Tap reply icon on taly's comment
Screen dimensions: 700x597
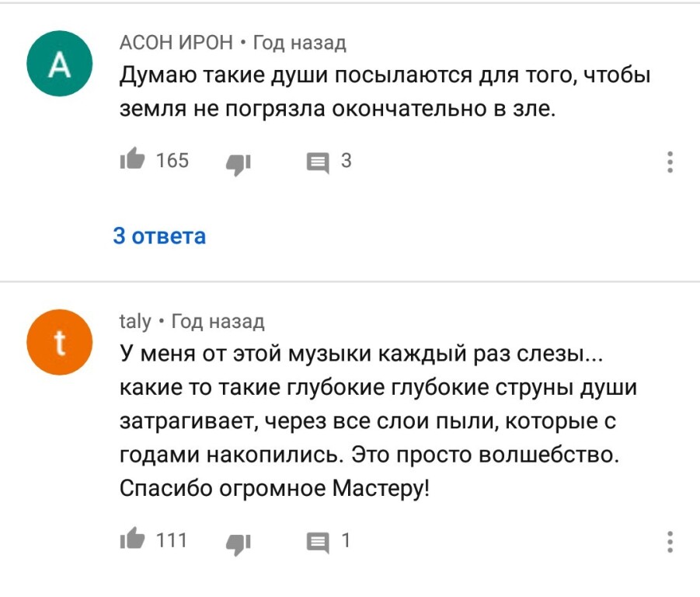coord(317,542)
